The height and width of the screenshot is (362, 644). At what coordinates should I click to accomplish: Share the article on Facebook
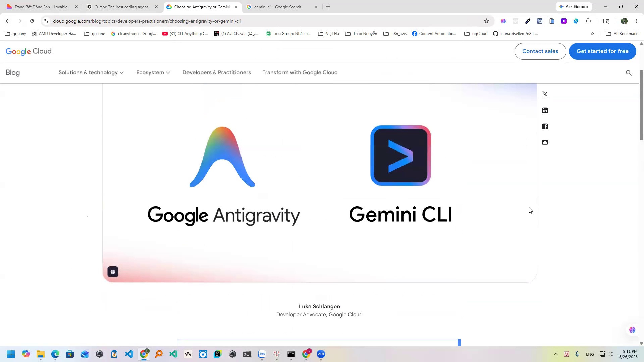pyautogui.click(x=545, y=126)
